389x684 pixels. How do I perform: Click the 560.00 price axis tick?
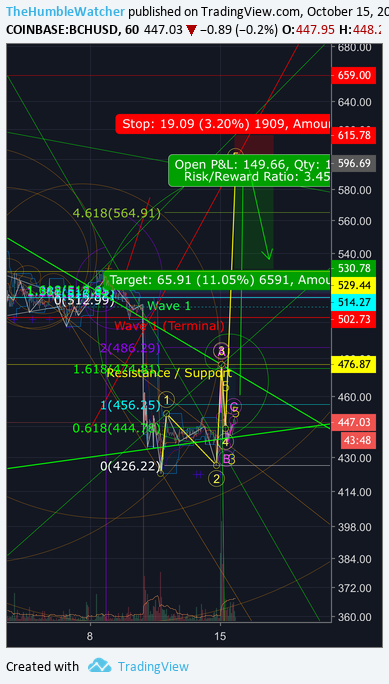tap(355, 220)
